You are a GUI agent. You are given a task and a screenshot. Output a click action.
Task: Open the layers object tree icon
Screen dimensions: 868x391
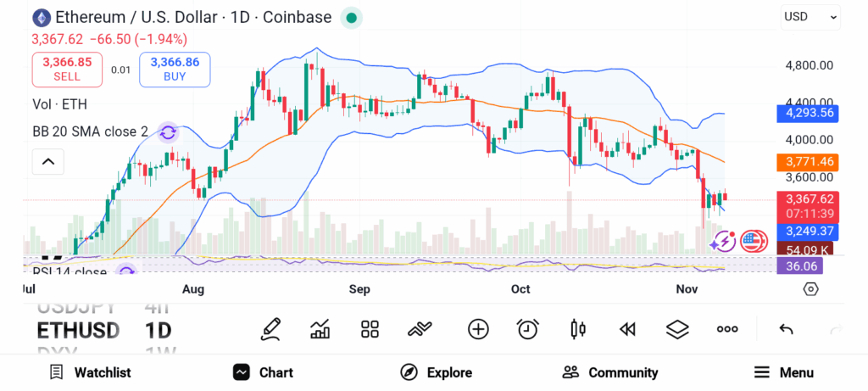point(677,329)
